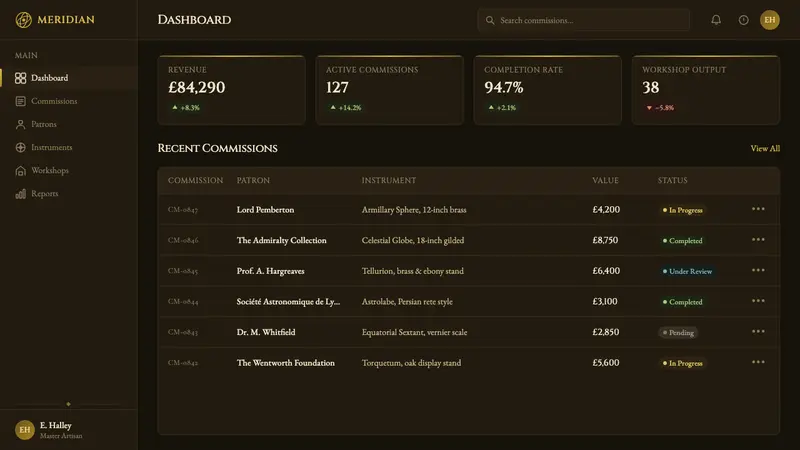
Task: Click the Dashboard grid icon
Action: 20,78
